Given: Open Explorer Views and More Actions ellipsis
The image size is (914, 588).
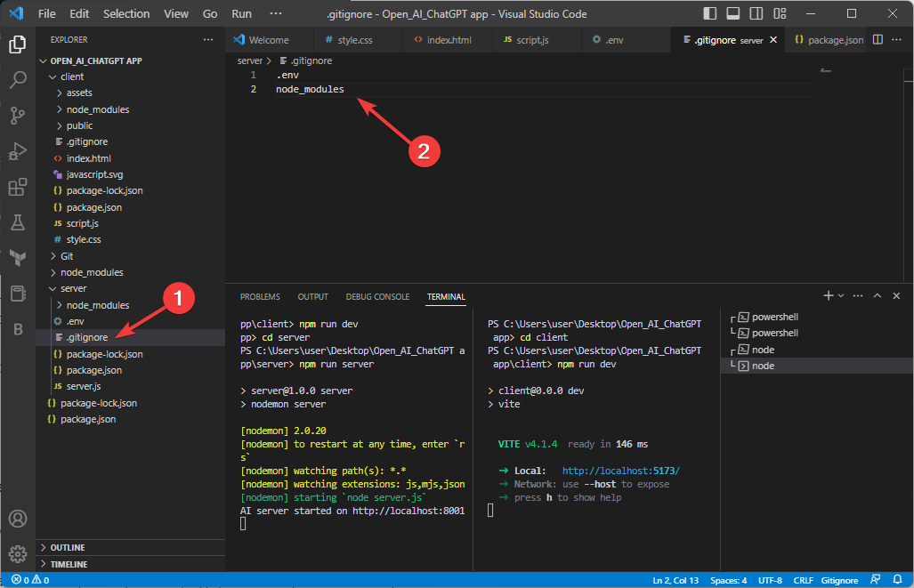Looking at the screenshot, I should [x=208, y=40].
